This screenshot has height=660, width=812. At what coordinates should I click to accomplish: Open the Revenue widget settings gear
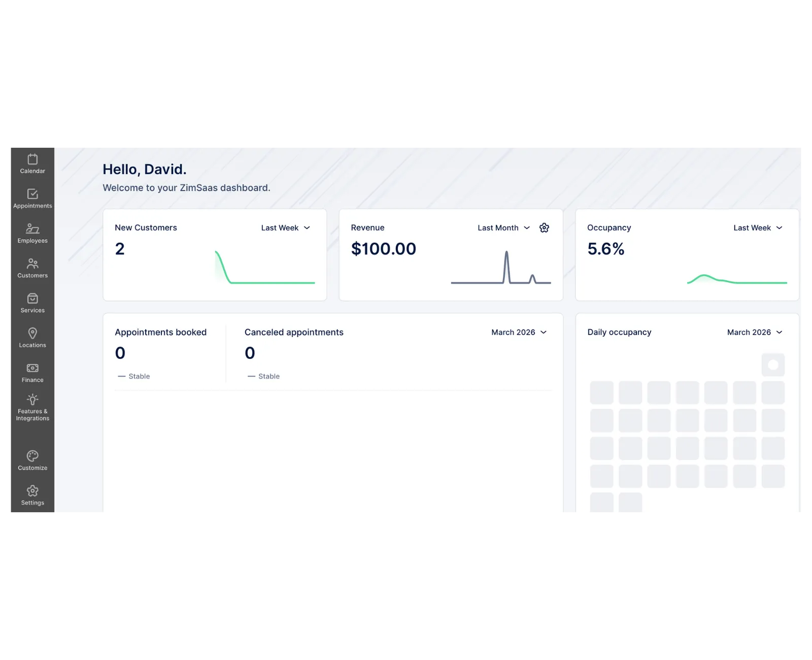click(544, 228)
